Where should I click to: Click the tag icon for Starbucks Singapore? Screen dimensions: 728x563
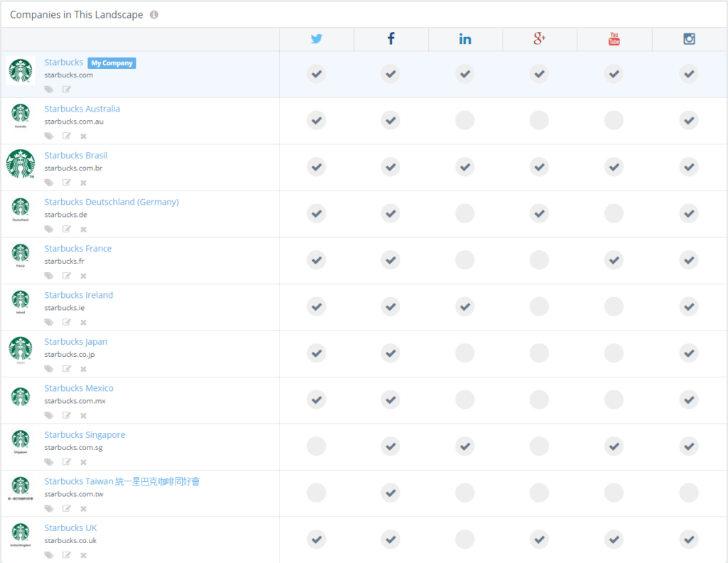[49, 462]
